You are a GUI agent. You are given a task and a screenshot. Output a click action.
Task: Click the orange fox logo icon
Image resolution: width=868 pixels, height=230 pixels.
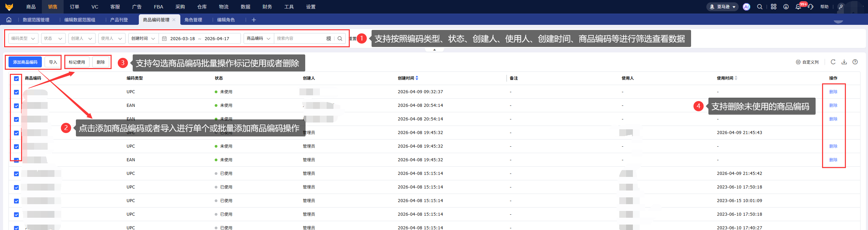pyautogui.click(x=9, y=7)
